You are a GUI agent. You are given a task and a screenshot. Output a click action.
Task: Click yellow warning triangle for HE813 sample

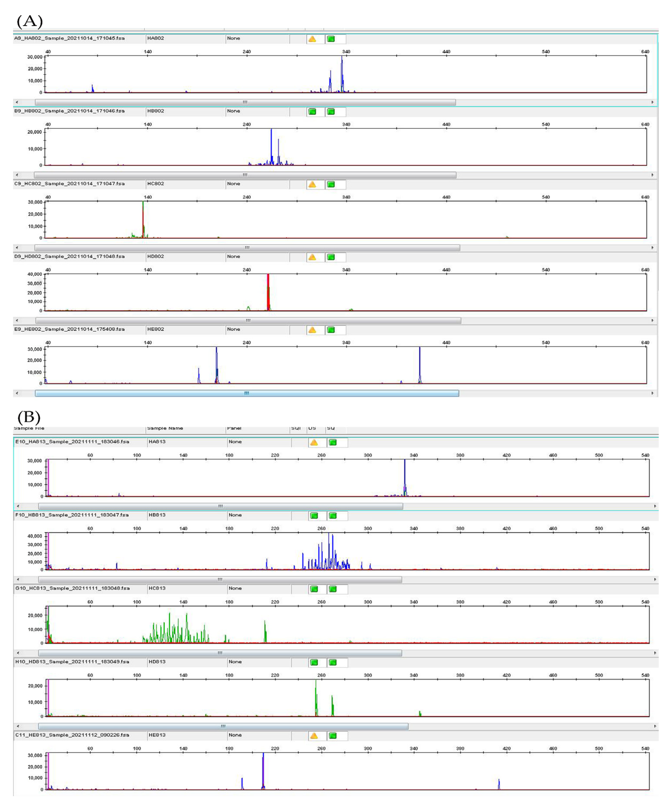[314, 736]
